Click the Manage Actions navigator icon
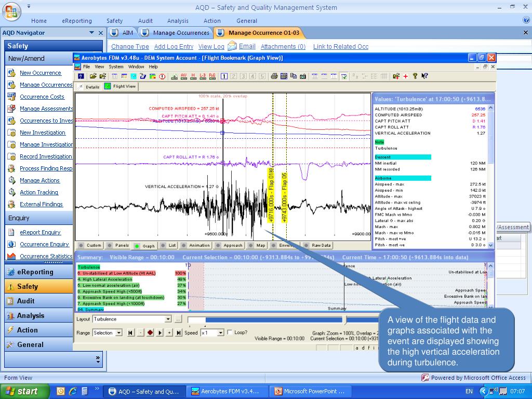 [x=11, y=180]
